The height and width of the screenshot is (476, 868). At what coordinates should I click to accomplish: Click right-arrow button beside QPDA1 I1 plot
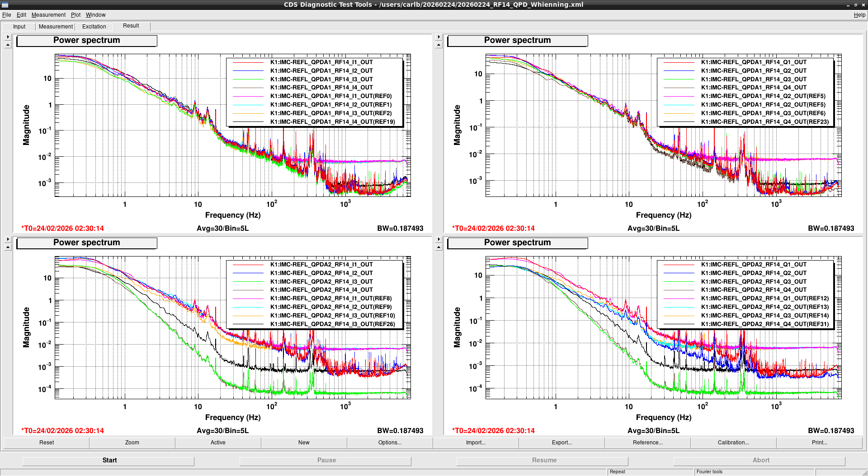coord(8,37)
